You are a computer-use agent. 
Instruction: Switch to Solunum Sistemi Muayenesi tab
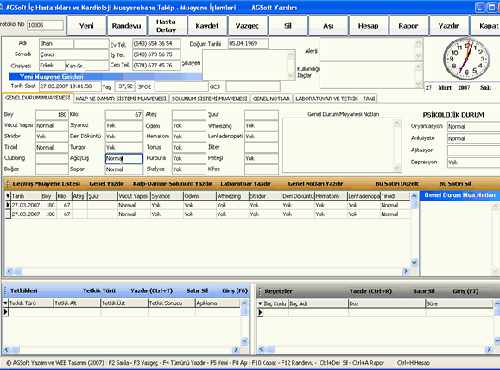pyautogui.click(x=210, y=98)
